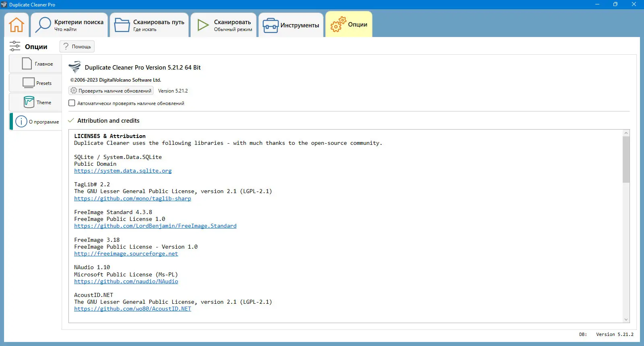The height and width of the screenshot is (346, 644).
Task: Click the ©2006-2023 DigitalVolcano Software Ltd. text
Action: [x=116, y=80]
